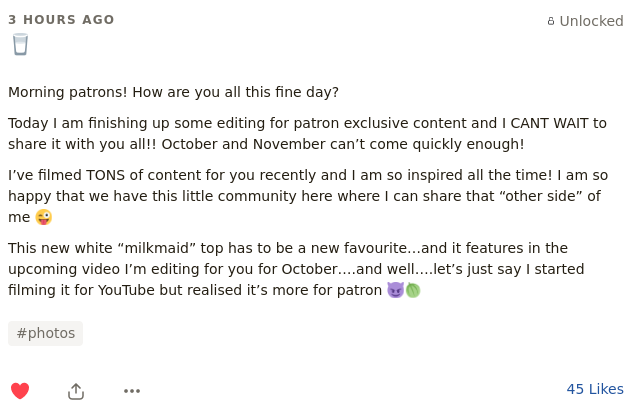
Task: Open the three-dot more options menu
Action: coord(132,391)
